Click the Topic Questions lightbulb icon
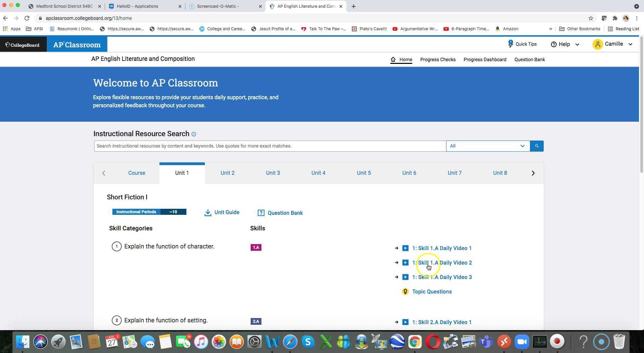This screenshot has width=644, height=353. tap(405, 291)
